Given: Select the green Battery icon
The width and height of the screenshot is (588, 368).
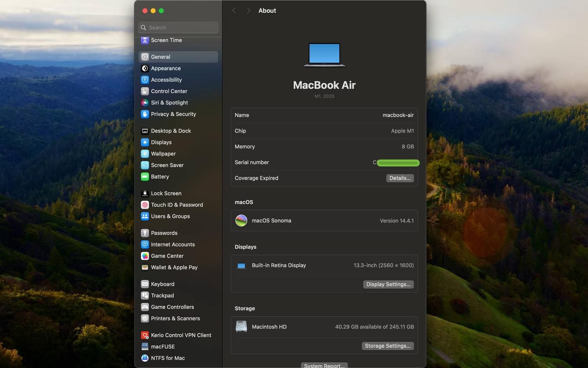Looking at the screenshot, I should [145, 177].
